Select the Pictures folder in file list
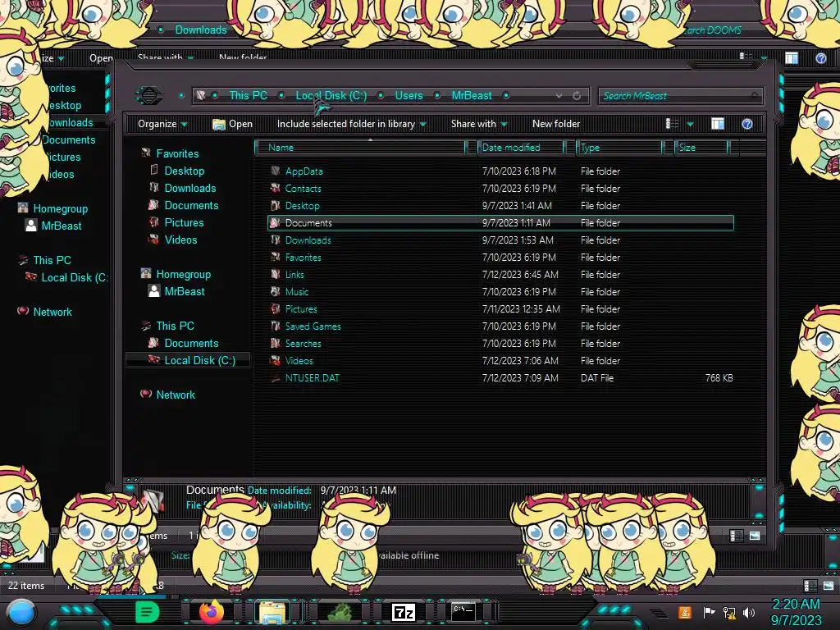 click(301, 309)
